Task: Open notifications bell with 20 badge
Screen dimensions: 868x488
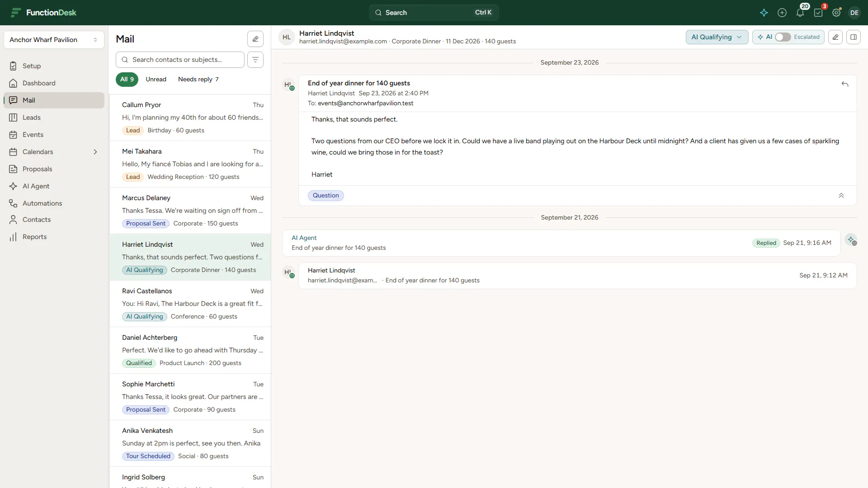Action: (x=800, y=13)
